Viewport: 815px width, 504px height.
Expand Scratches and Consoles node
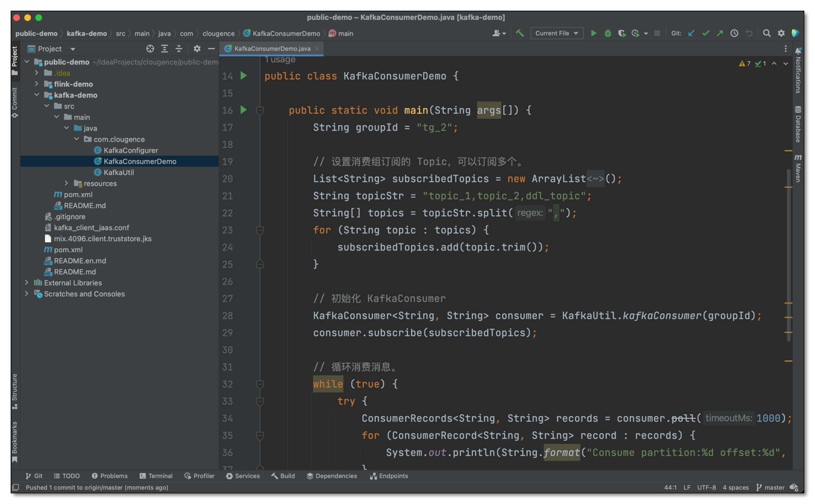(x=27, y=294)
